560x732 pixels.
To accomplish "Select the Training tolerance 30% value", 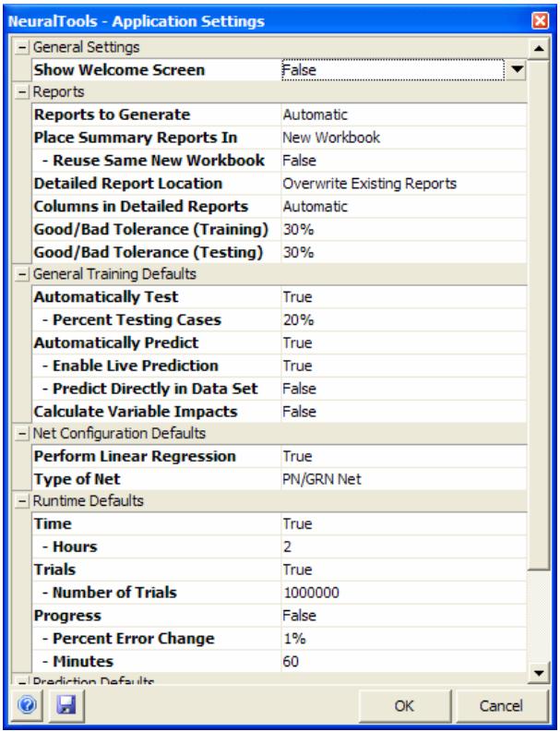I will (404, 229).
